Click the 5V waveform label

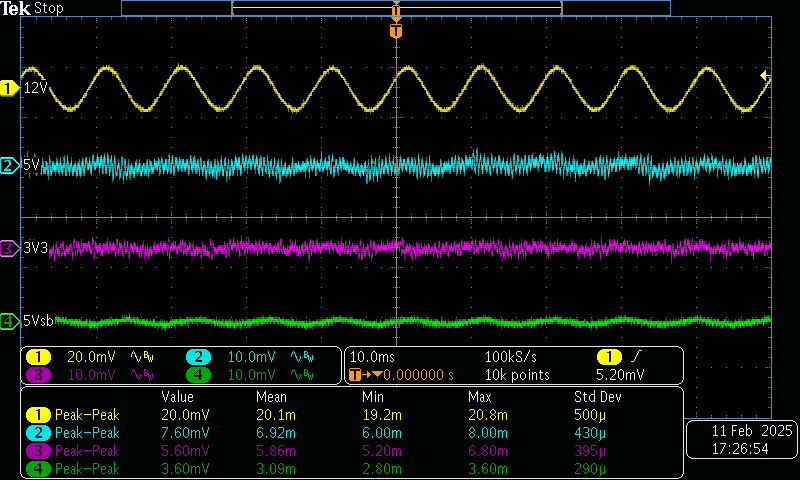[x=31, y=165]
